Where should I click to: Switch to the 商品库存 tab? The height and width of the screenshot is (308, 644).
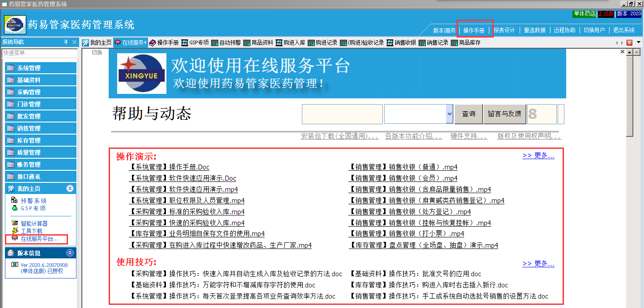[x=466, y=43]
